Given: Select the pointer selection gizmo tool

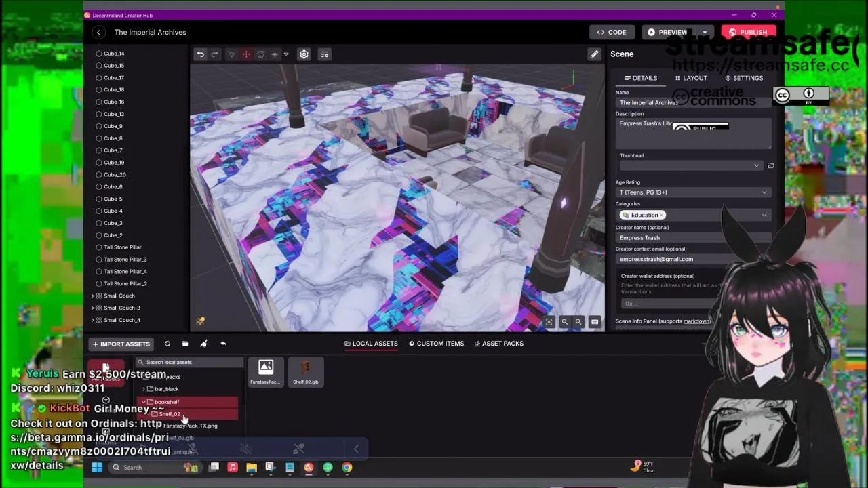Looking at the screenshot, I should 231,54.
